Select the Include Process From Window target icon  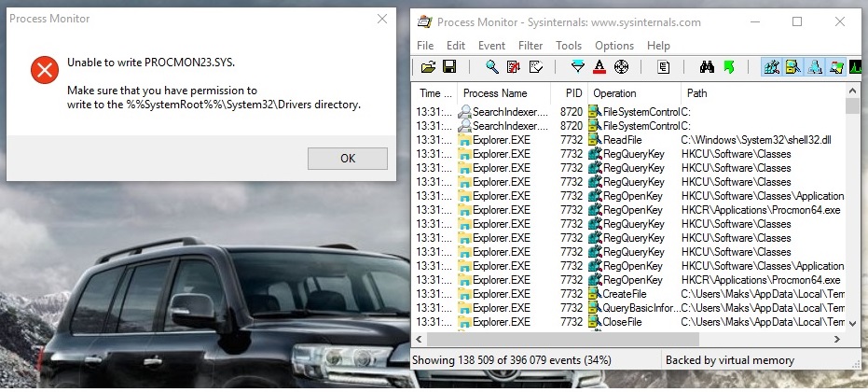point(621,67)
